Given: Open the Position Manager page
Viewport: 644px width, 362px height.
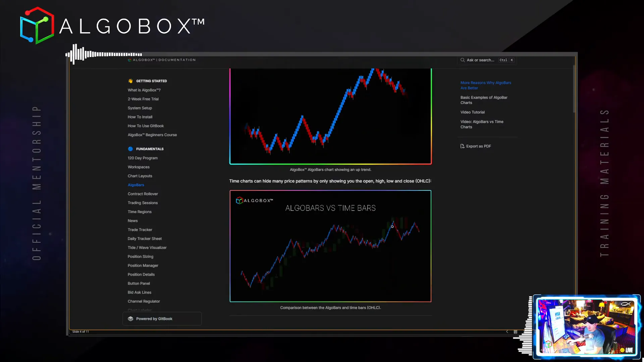Looking at the screenshot, I should pyautogui.click(x=143, y=265).
